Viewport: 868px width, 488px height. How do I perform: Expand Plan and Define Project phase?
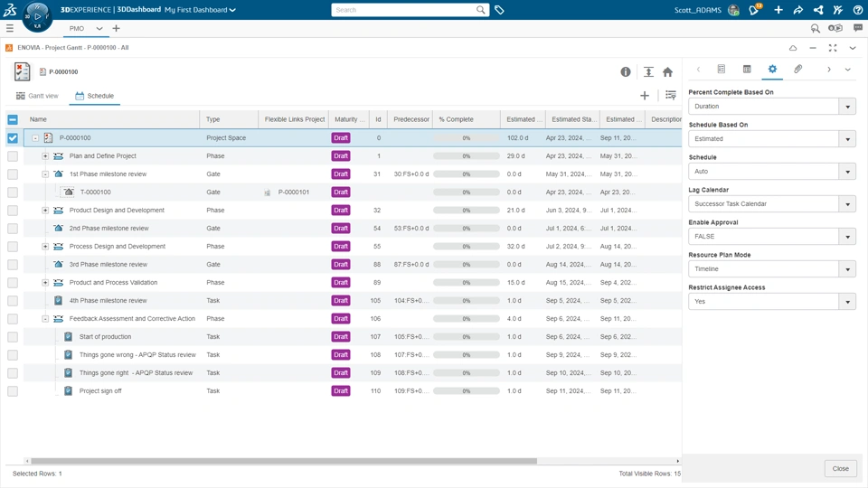pos(45,156)
